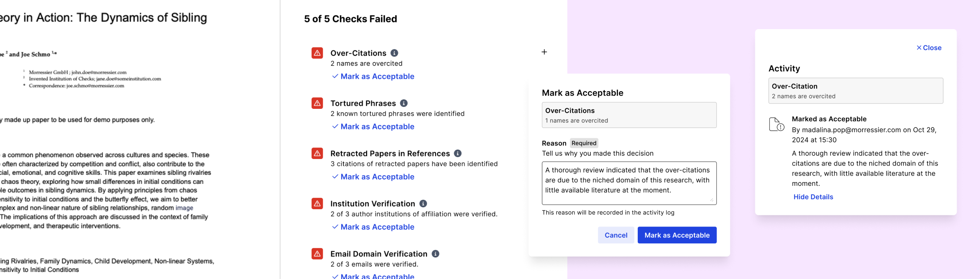Open info tooltip next to Over-Citations

point(394,53)
